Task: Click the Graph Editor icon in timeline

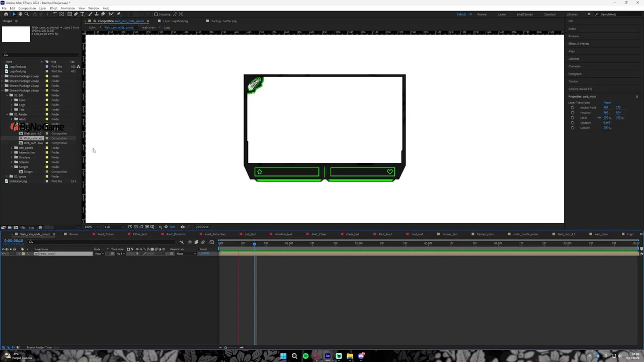Action: pos(212,242)
